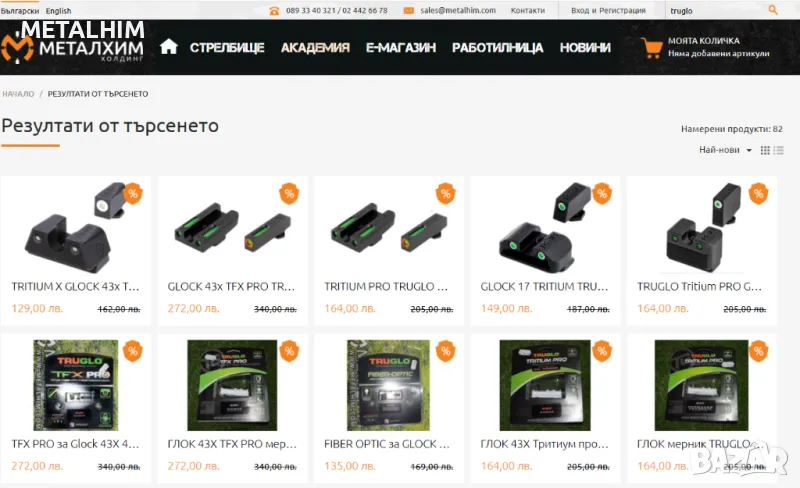Switch to grid view layout
Viewport: 800px width, 488px height.
[x=765, y=150]
